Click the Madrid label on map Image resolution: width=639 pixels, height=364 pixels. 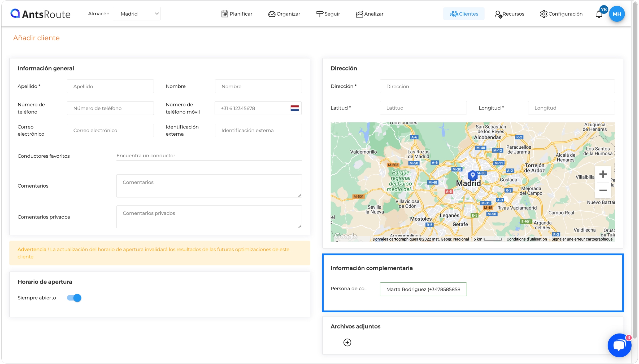pyautogui.click(x=468, y=183)
